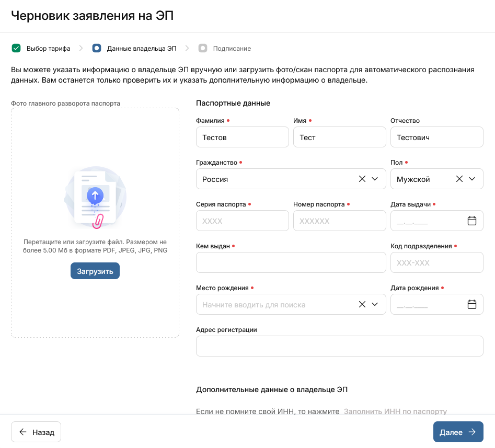Click the Подписание step indicator icon
Image resolution: width=495 pixels, height=448 pixels.
click(203, 49)
